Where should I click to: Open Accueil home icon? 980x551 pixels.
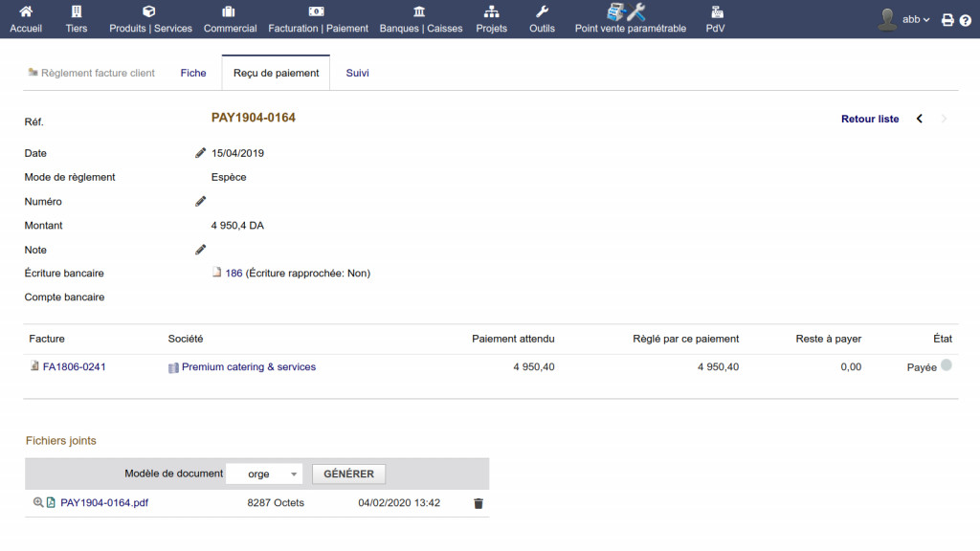click(x=26, y=11)
